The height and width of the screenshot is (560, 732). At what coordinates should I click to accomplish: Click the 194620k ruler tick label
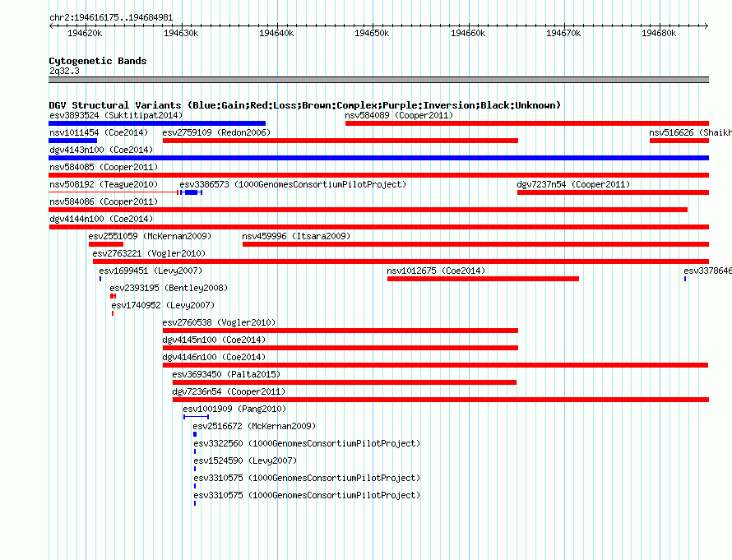tap(85, 33)
